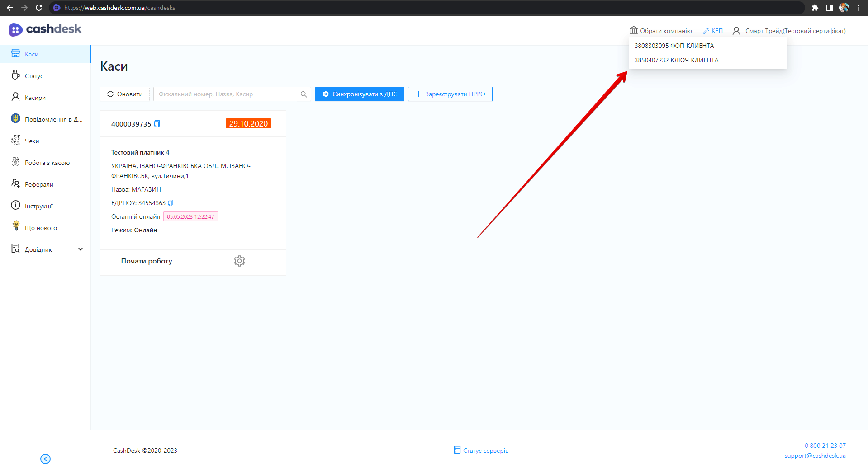This screenshot has width=868, height=470.
Task: Copy fiscal number 4000039735 icon
Action: [157, 124]
